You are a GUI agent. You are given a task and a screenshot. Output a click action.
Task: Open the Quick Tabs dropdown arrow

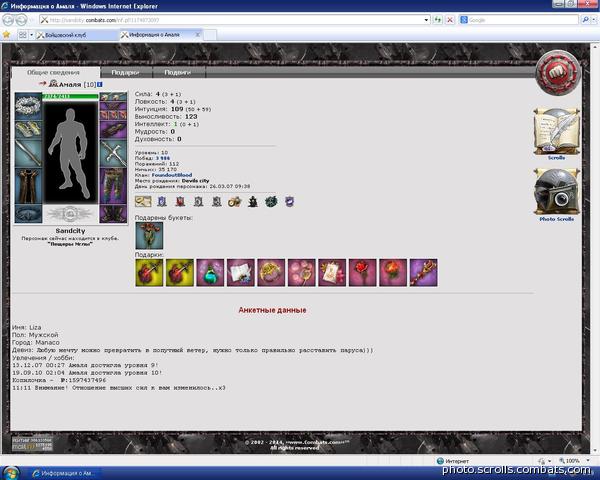pos(31,35)
